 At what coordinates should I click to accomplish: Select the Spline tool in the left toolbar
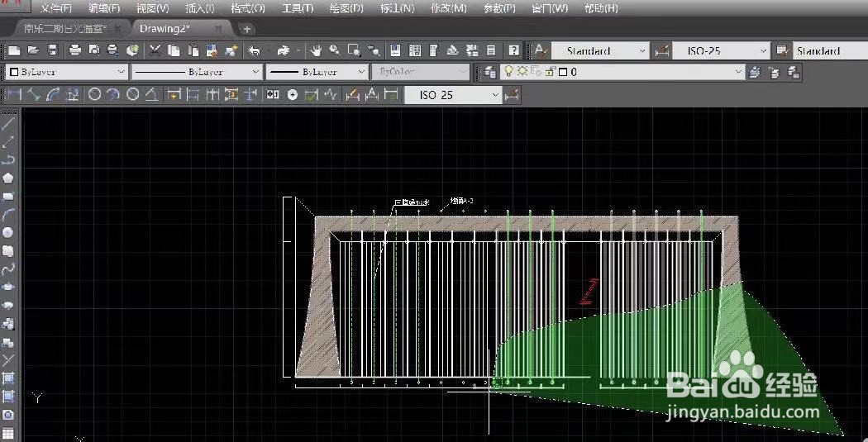8,269
